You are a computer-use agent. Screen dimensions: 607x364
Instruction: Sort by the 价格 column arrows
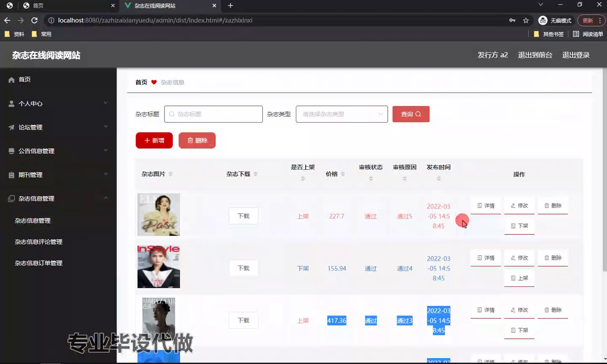343,174
